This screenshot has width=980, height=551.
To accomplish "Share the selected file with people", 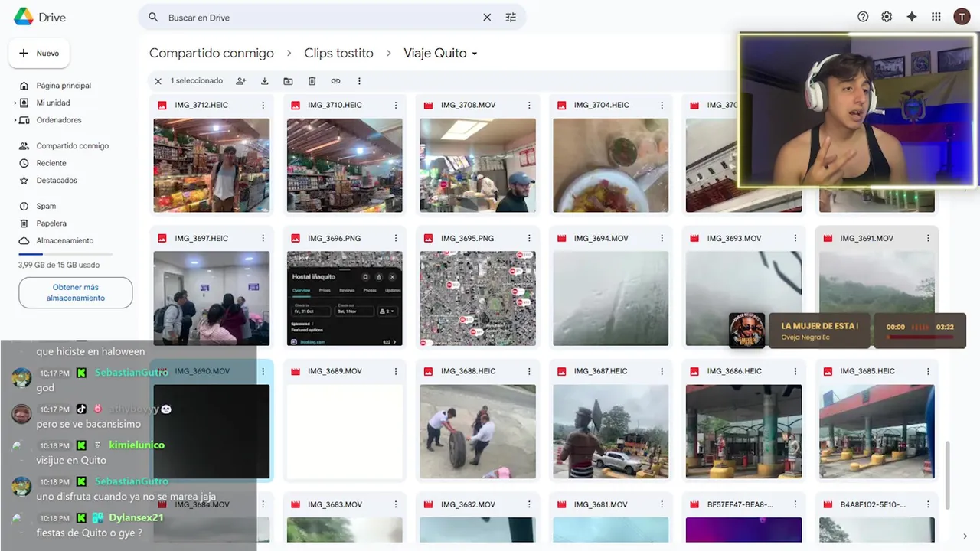I will point(241,81).
